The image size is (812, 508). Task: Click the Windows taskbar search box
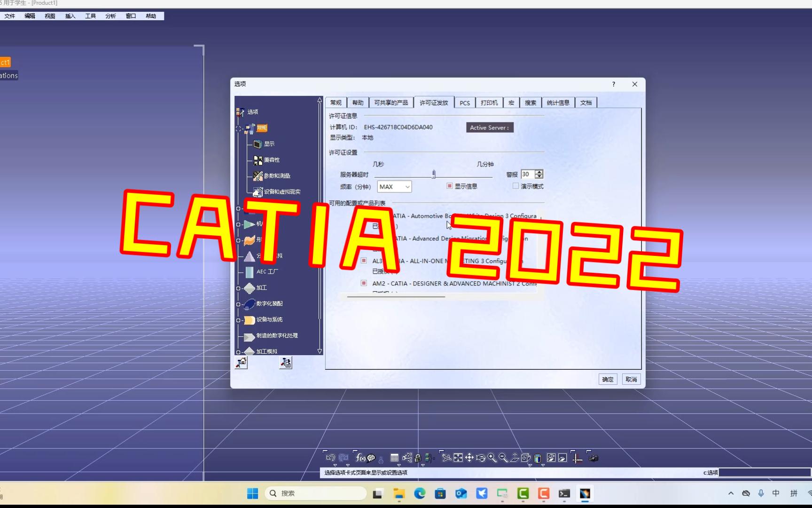point(316,493)
